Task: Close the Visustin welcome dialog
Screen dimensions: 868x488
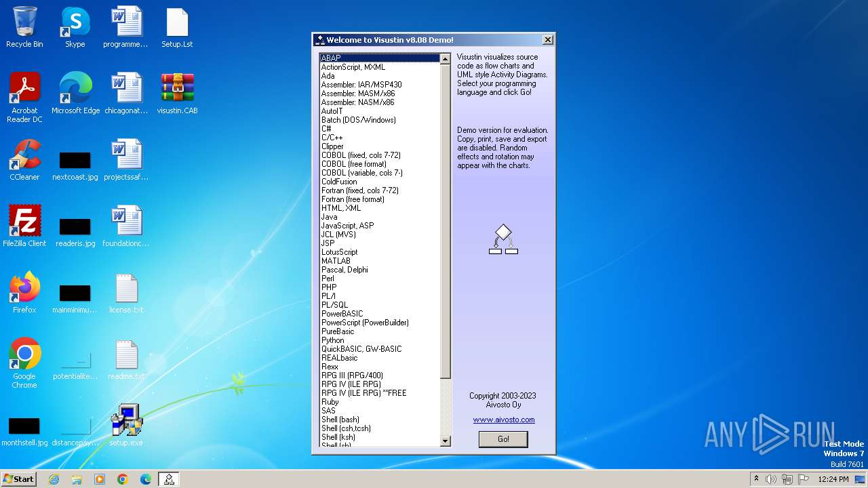Action: pos(548,40)
